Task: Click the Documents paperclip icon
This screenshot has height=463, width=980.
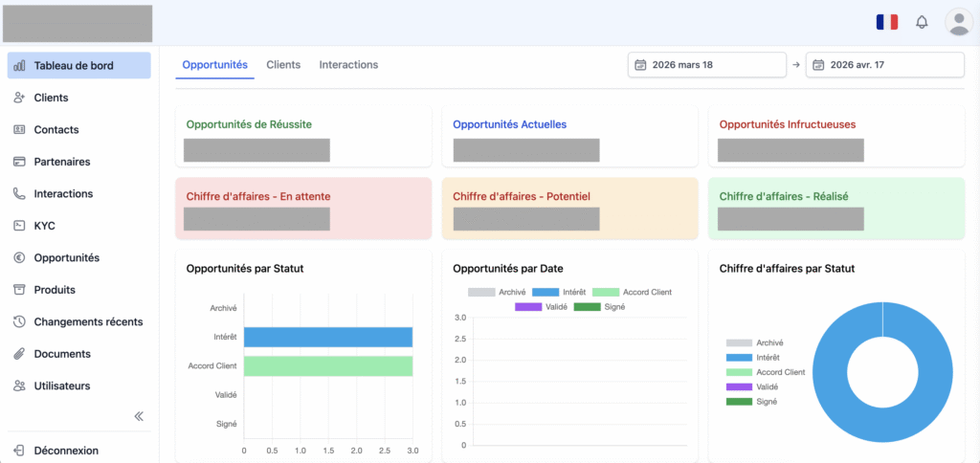Action: tap(19, 354)
